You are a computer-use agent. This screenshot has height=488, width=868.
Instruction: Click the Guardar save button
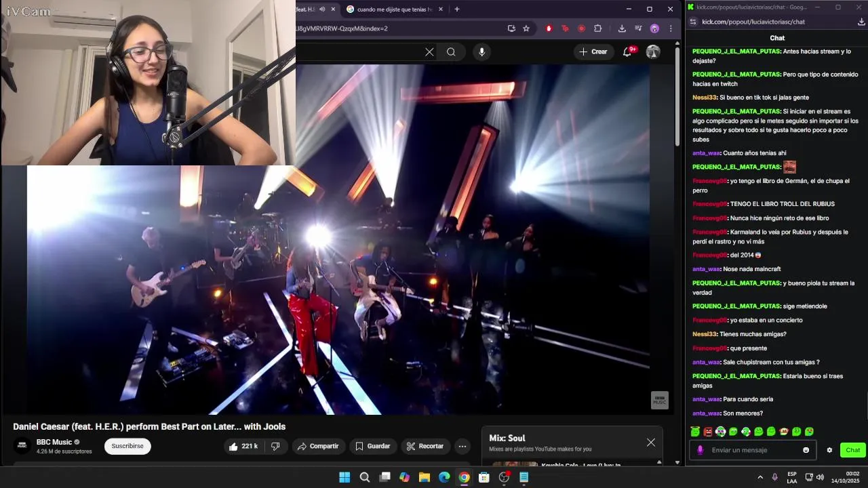coord(373,446)
